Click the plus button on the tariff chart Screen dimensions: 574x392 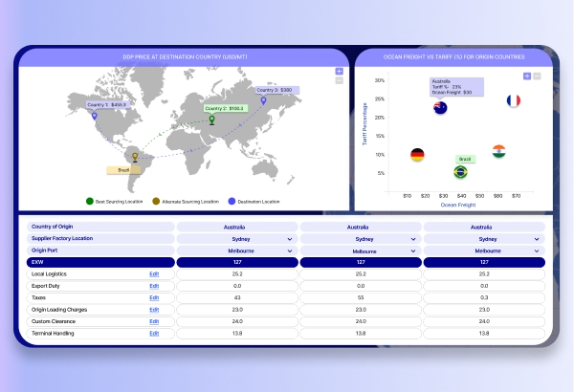point(526,76)
